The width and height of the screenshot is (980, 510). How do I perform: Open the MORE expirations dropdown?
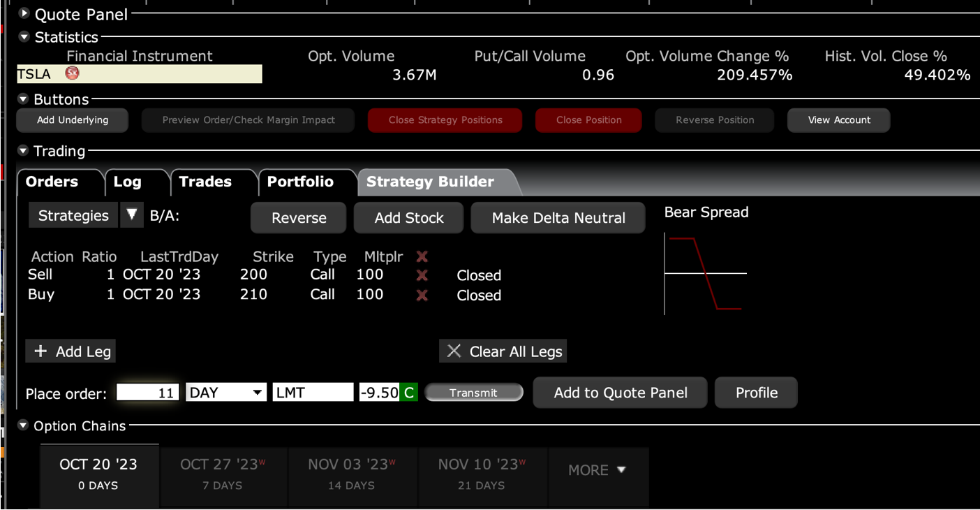coord(598,470)
